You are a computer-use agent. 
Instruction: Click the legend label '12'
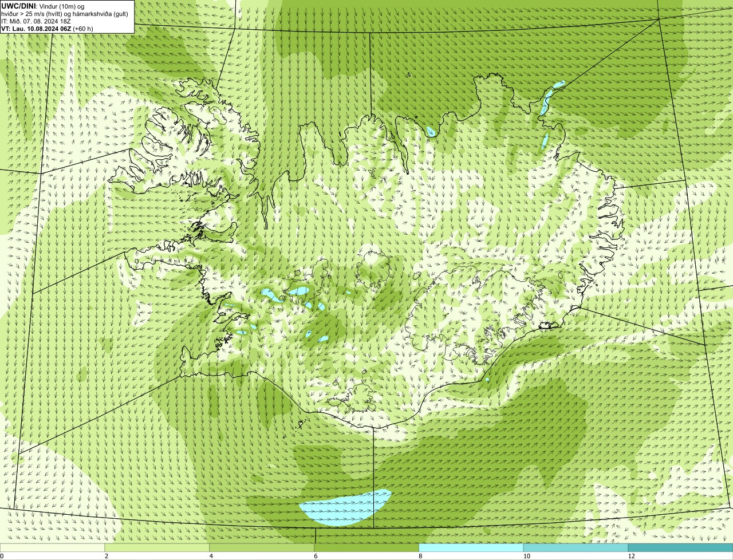point(631,556)
